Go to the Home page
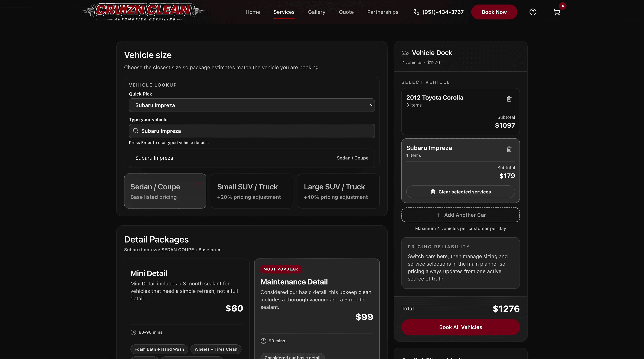Image resolution: width=644 pixels, height=359 pixels. tap(253, 12)
